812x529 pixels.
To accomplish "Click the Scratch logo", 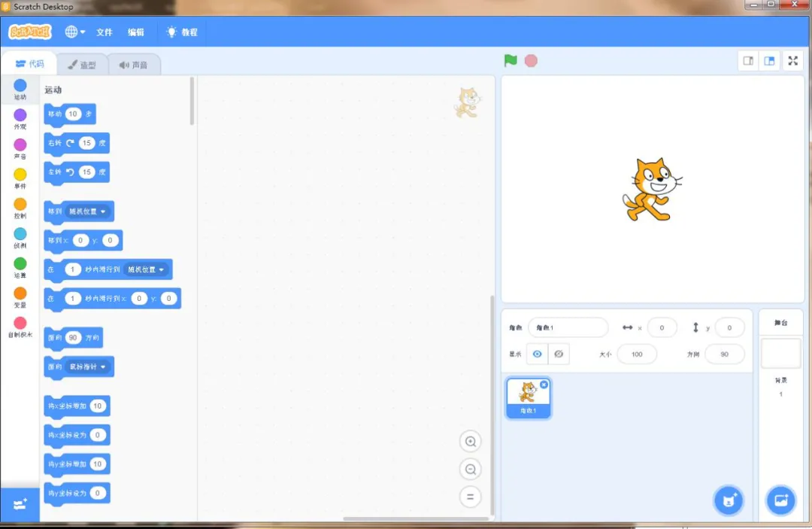I will pos(30,32).
